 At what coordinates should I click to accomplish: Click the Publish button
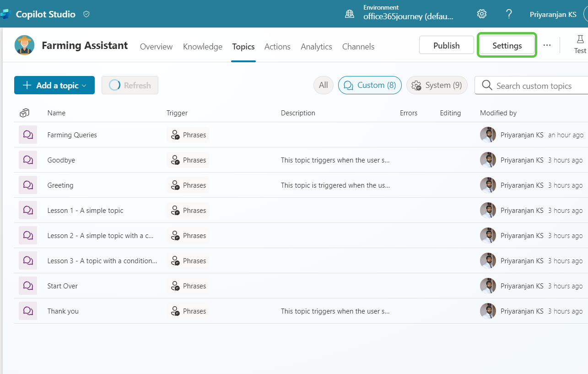(x=446, y=45)
